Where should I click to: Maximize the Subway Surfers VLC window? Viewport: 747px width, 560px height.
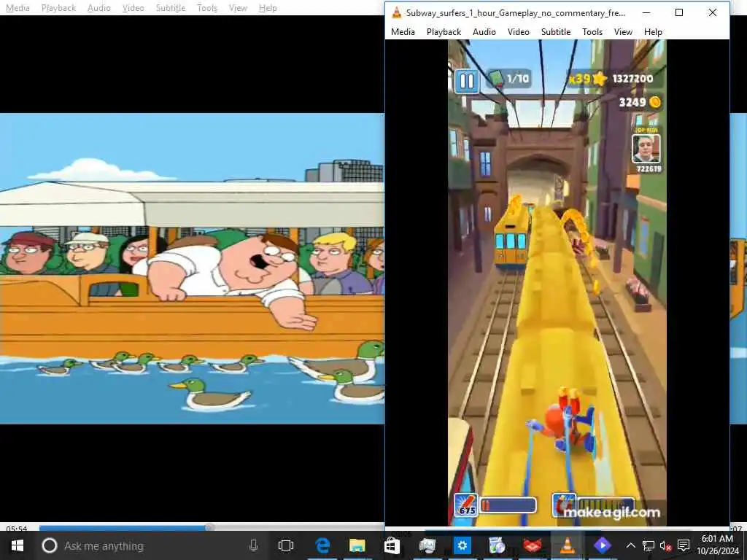pyautogui.click(x=679, y=13)
